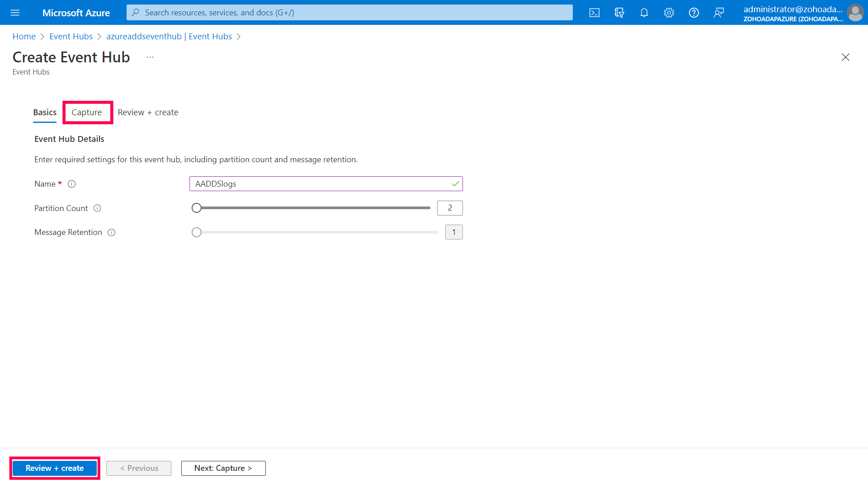Open the notifications bell
The image size is (868, 488).
coord(644,13)
